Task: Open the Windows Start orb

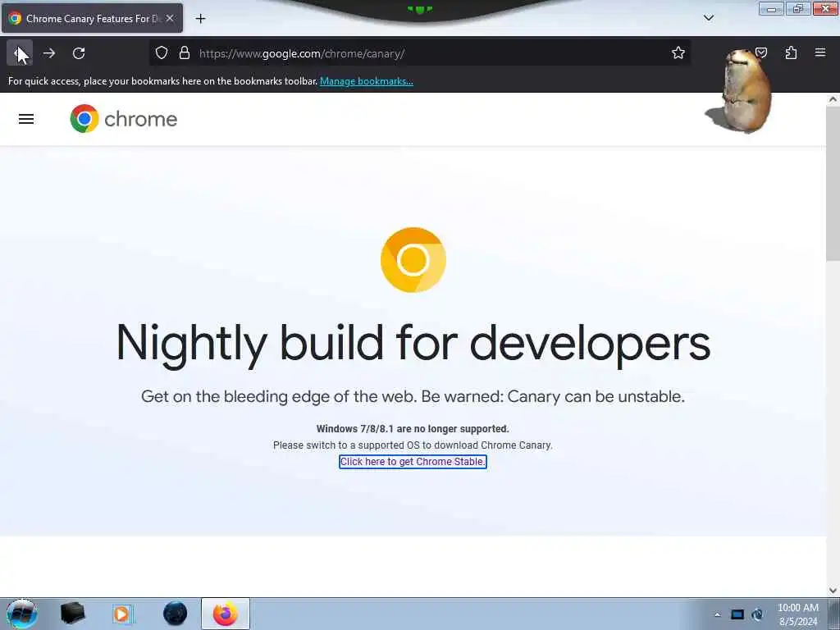Action: pos(22,614)
